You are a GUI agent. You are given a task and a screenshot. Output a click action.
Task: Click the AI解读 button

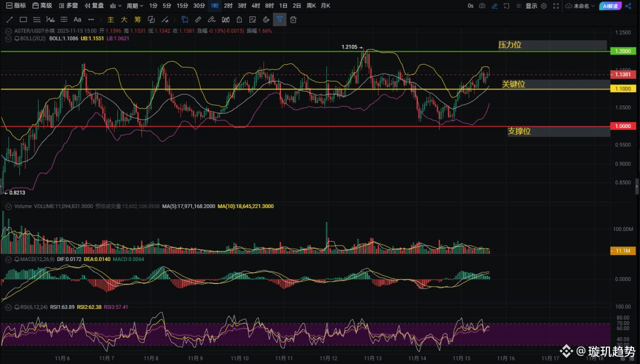pyautogui.click(x=609, y=6)
